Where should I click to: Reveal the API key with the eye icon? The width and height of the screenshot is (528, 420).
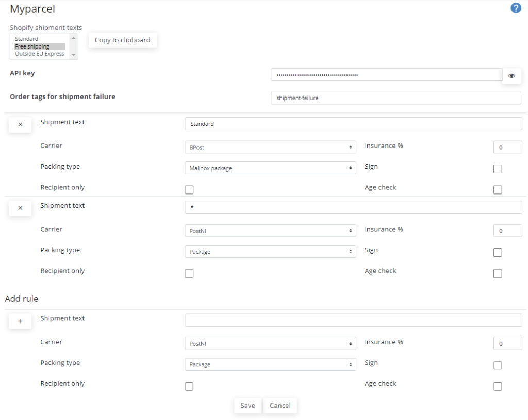[511, 75]
